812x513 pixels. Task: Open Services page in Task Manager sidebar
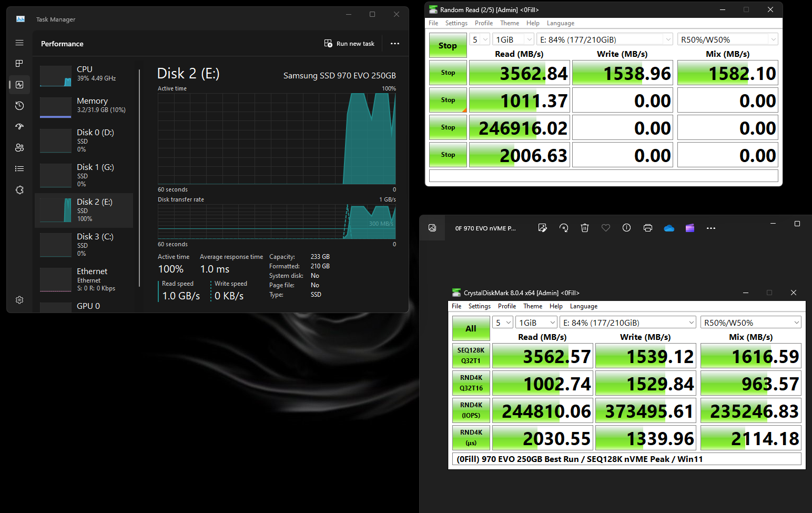tap(19, 190)
